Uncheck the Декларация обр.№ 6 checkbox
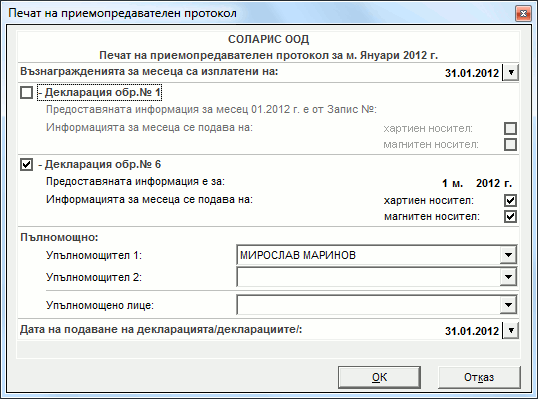 click(26, 165)
